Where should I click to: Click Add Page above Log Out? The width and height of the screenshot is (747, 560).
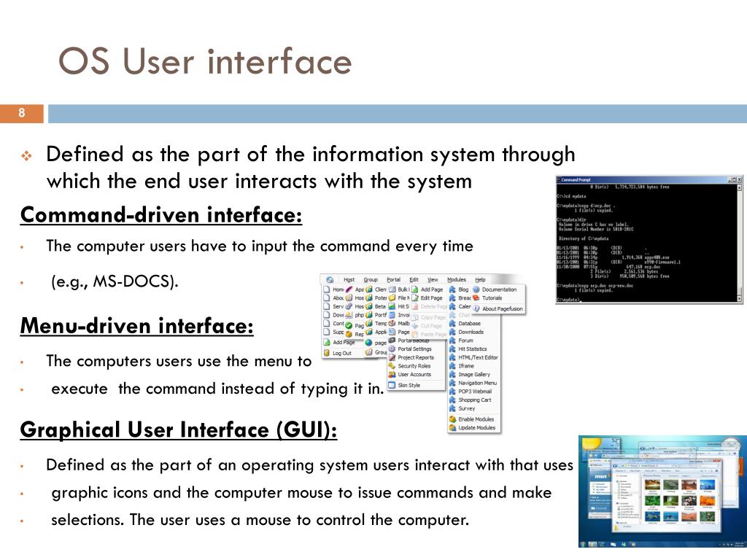click(344, 343)
